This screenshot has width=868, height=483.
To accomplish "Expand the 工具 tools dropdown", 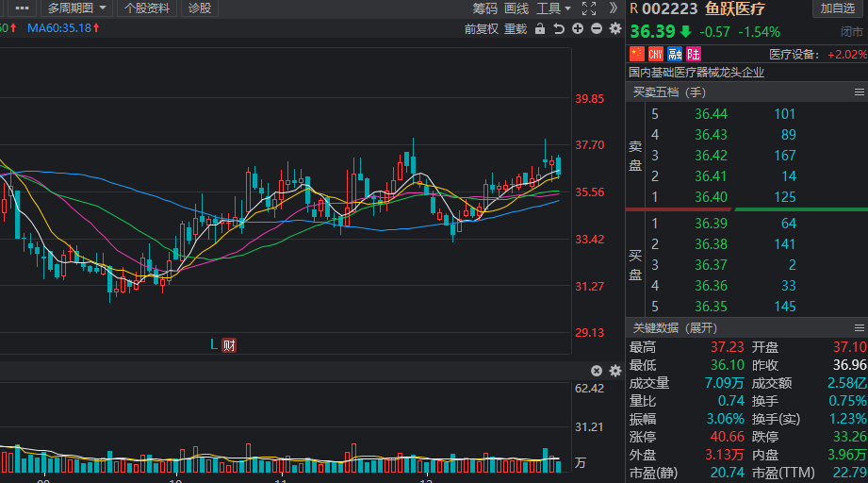I will click(553, 8).
